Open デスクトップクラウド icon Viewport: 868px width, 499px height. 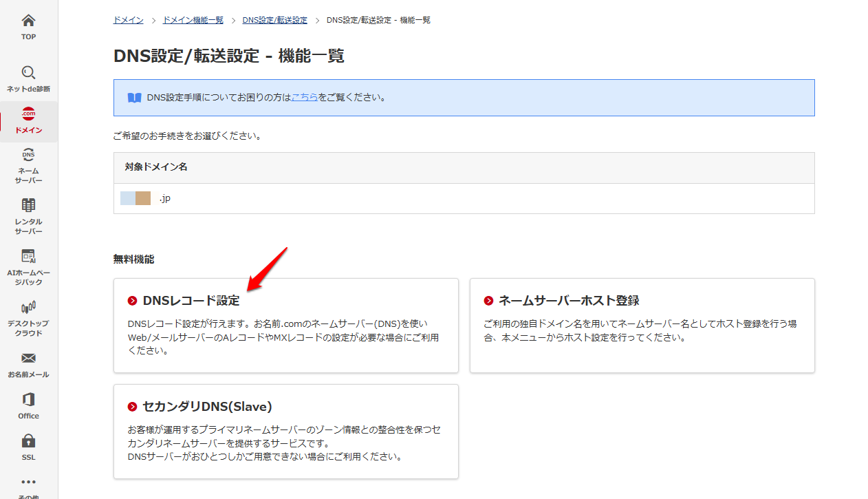point(28,307)
